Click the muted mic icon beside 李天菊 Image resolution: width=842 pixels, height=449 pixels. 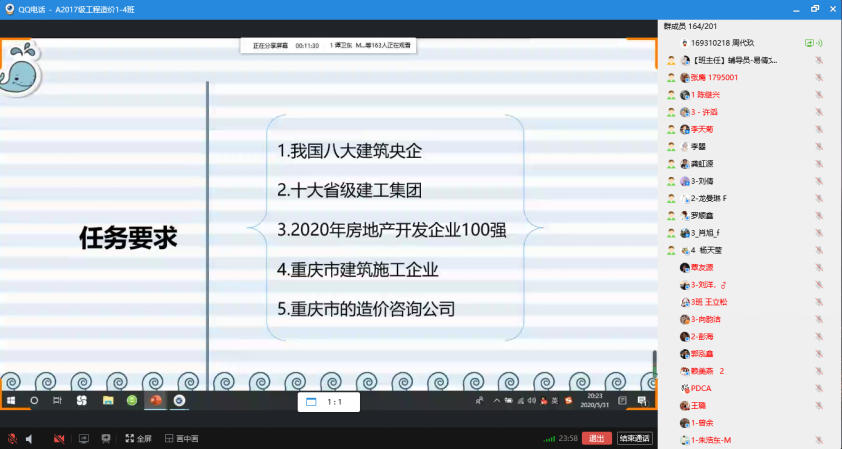[x=818, y=129]
